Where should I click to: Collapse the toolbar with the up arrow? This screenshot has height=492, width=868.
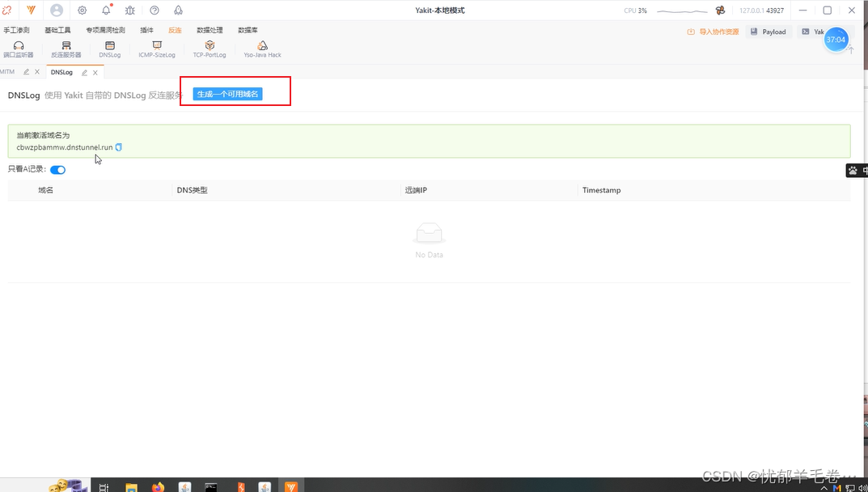click(x=851, y=50)
